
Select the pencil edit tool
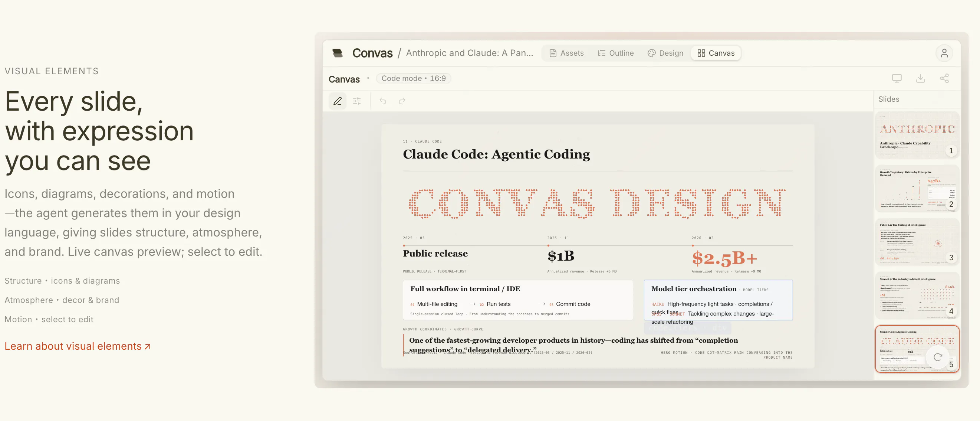tap(338, 101)
